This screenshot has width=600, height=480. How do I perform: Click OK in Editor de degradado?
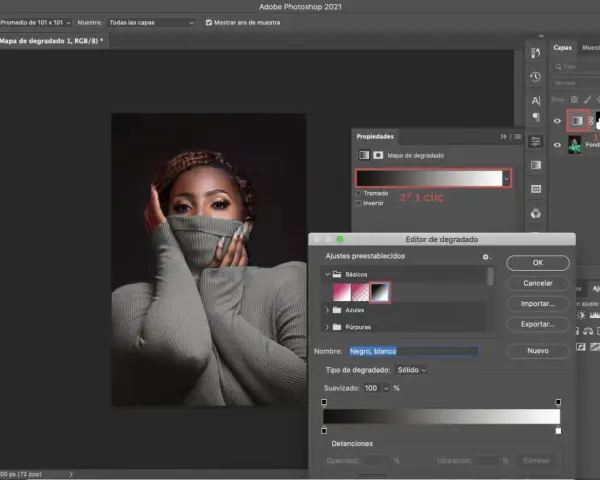point(538,263)
